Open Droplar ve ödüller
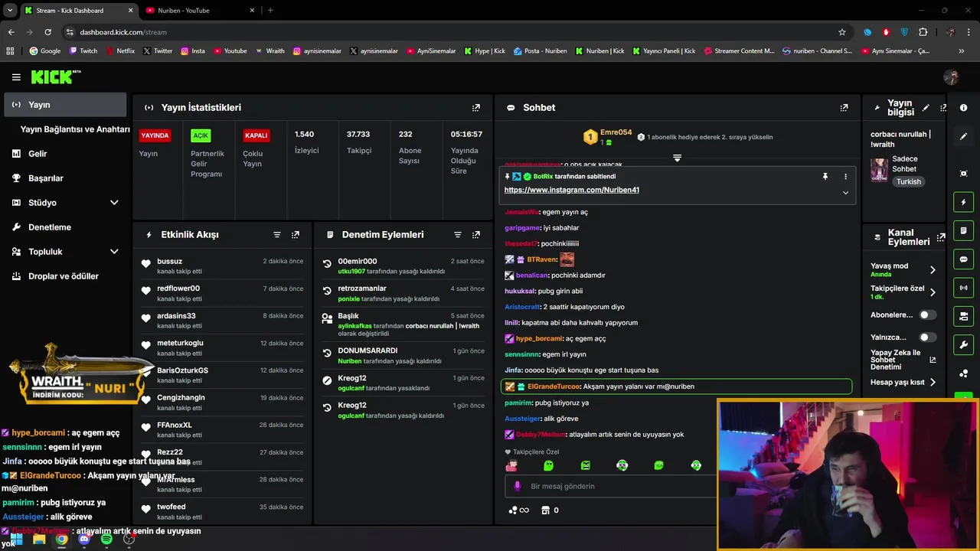This screenshot has width=980, height=551. (65, 276)
